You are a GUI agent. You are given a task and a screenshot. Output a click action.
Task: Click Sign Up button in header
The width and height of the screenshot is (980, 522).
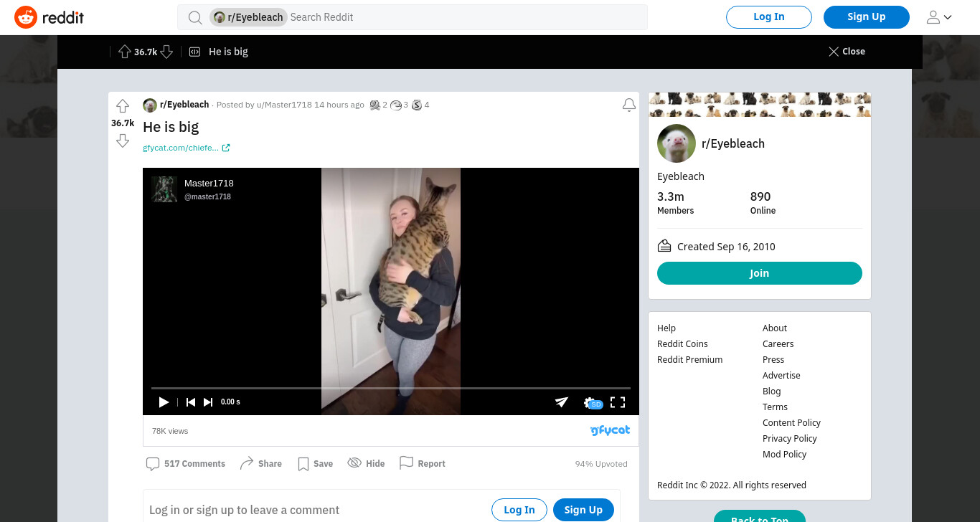pos(867,17)
